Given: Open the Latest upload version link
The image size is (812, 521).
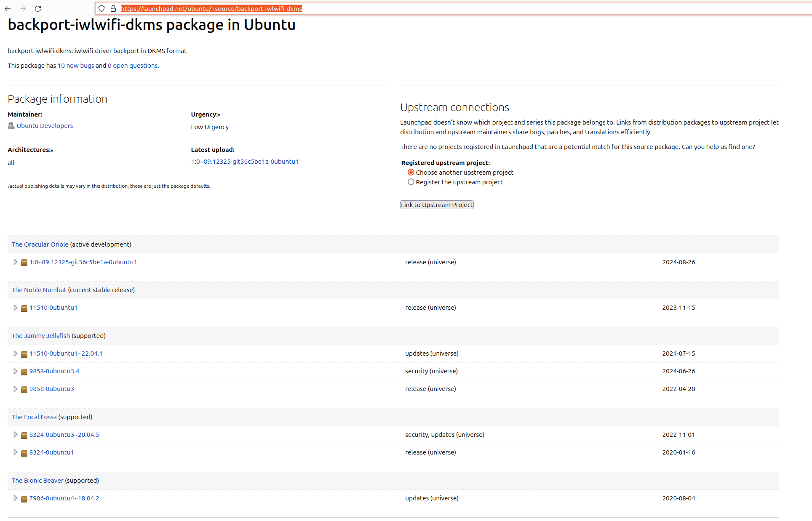Looking at the screenshot, I should pos(245,162).
